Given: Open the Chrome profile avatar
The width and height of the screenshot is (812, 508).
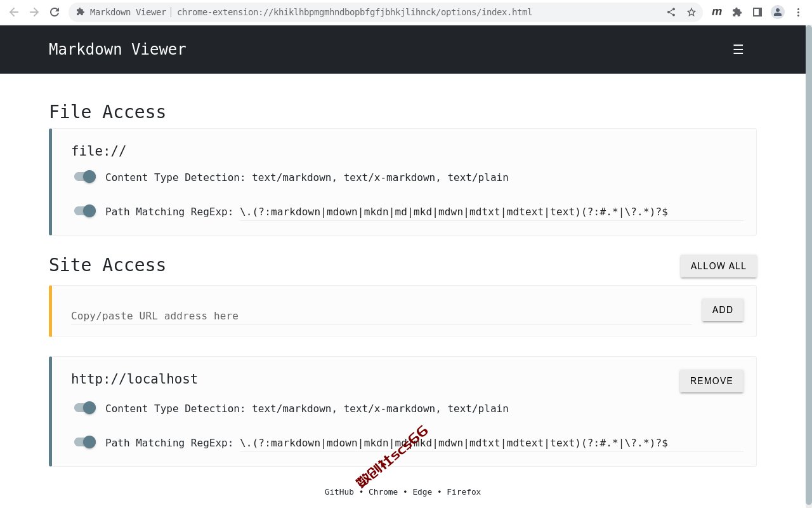Looking at the screenshot, I should coord(778,12).
